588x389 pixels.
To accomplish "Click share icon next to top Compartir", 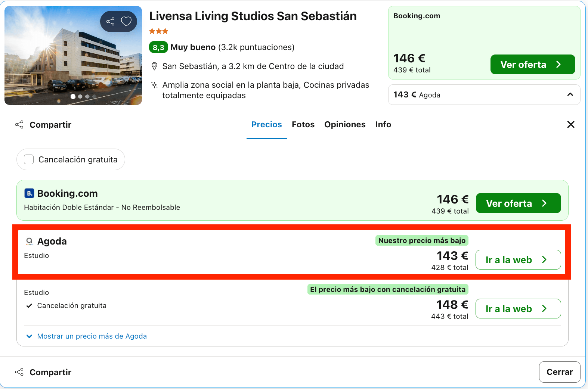I will [x=19, y=124].
